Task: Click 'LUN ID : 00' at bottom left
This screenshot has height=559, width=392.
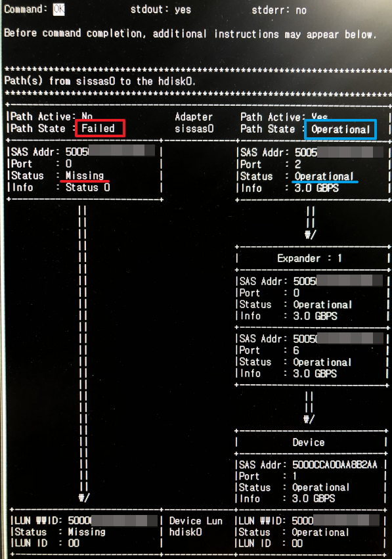Action: click(x=47, y=543)
